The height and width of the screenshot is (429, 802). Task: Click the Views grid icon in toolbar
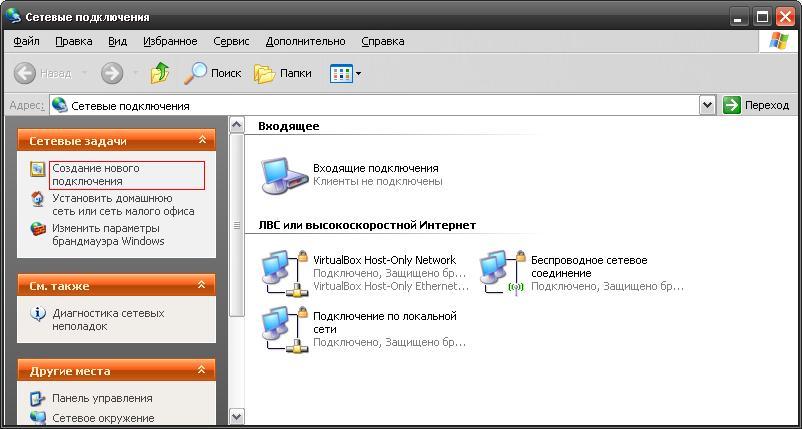tap(341, 74)
